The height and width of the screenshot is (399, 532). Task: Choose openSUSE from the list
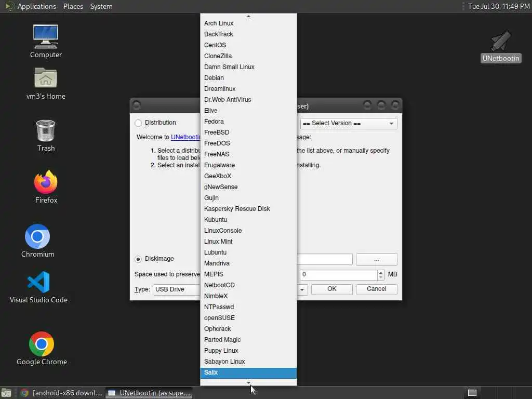tap(248, 318)
